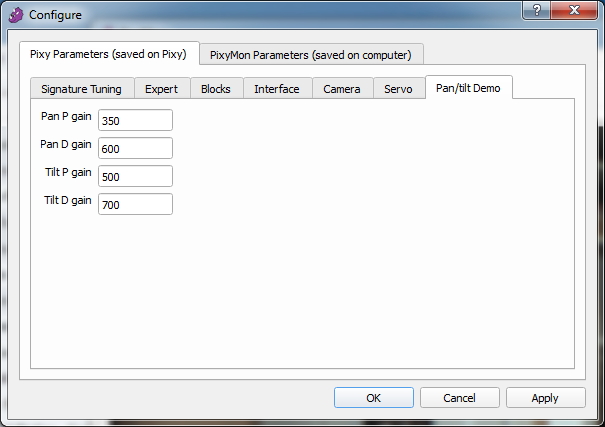605x427 pixels.
Task: Apply the parameter changes
Action: (x=545, y=398)
